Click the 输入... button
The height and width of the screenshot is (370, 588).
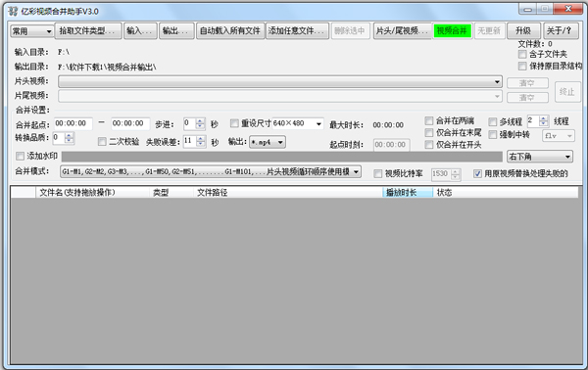(x=139, y=30)
